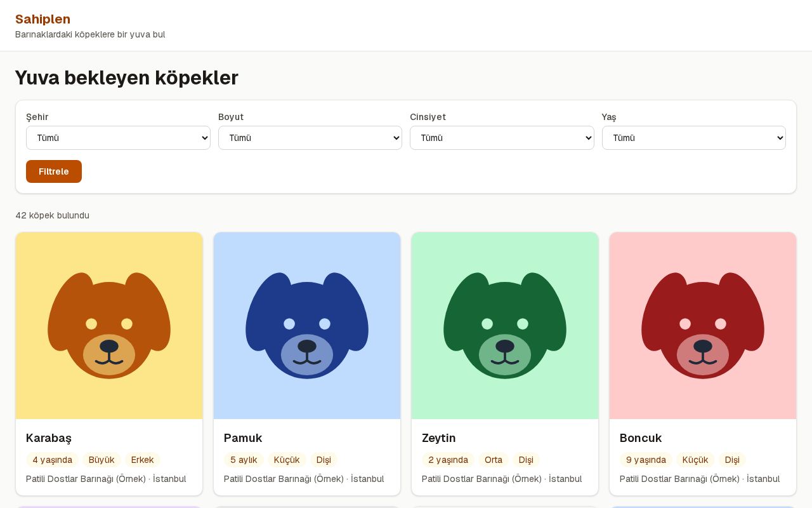Image resolution: width=812 pixels, height=508 pixels.
Task: Select the Karabaş dog name
Action: point(49,438)
